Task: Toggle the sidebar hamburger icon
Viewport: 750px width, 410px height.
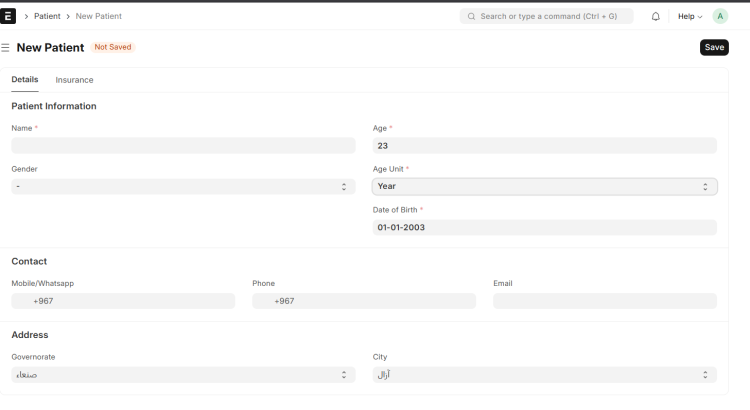Action: (6, 47)
